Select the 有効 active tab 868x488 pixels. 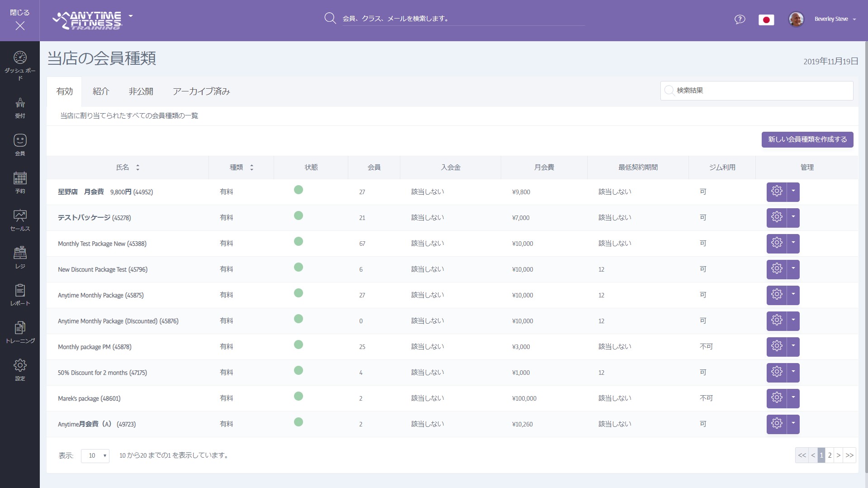click(64, 91)
